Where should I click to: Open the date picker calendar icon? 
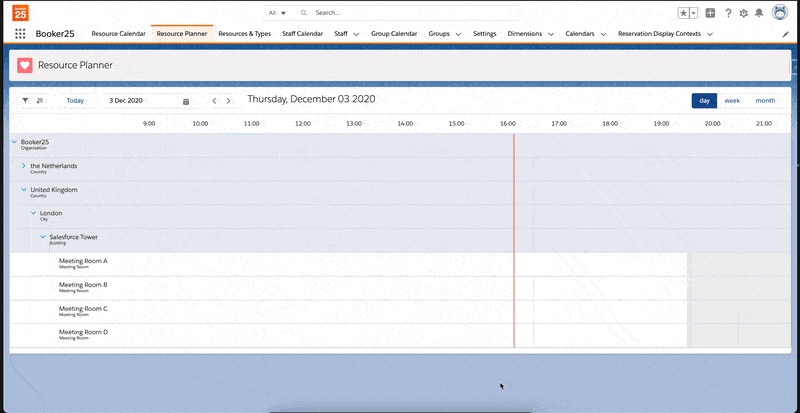coord(186,101)
